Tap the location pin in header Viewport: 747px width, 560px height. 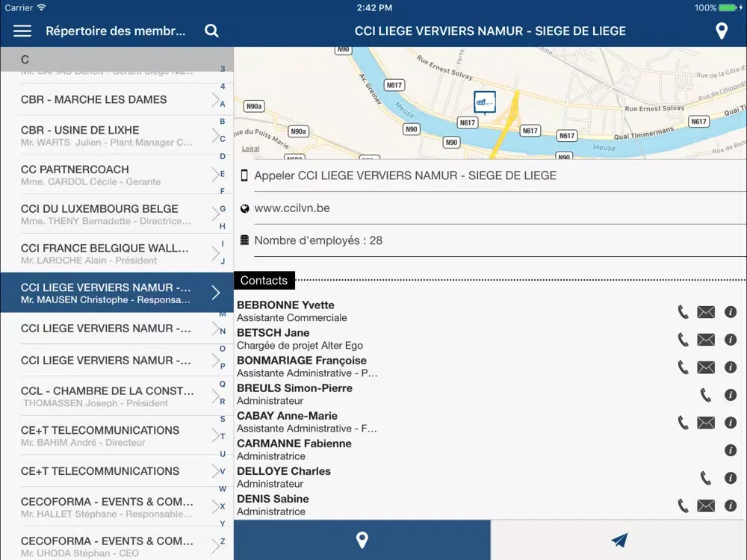point(722,31)
